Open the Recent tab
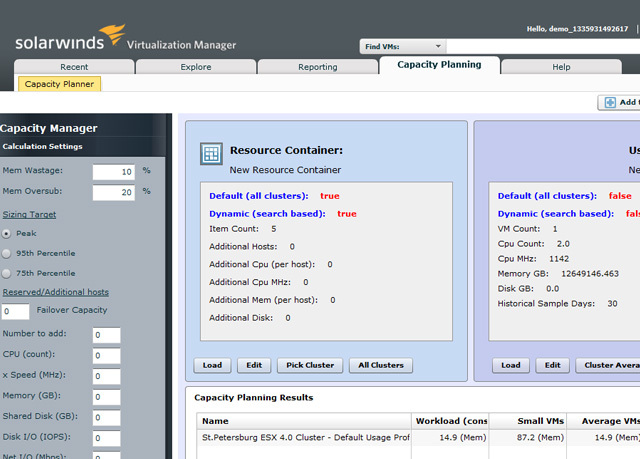640x459 pixels. coord(74,67)
